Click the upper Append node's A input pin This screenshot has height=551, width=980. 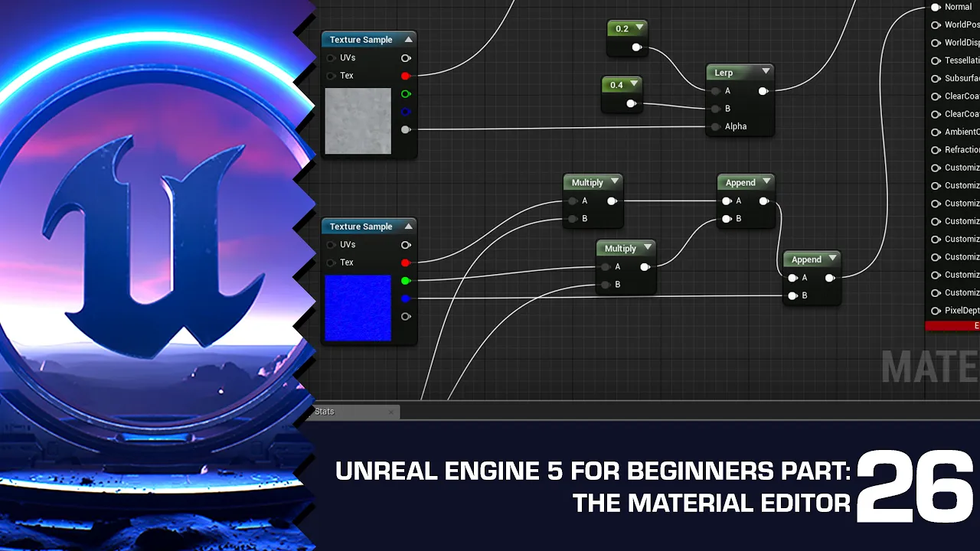tap(727, 201)
